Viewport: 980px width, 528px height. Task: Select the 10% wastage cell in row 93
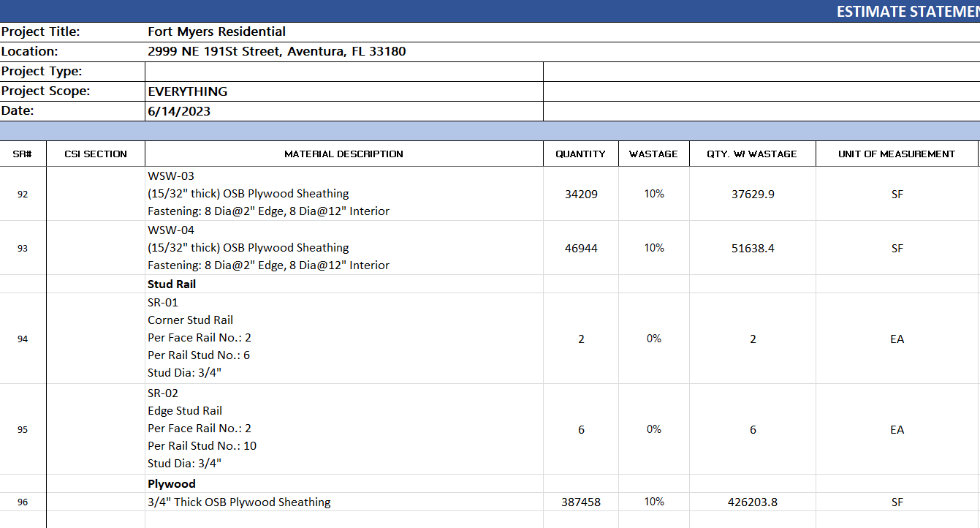[654, 248]
